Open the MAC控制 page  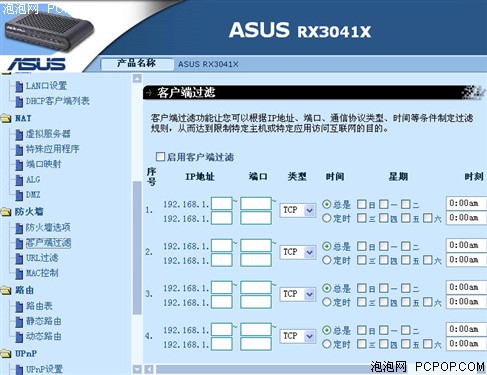click(42, 273)
